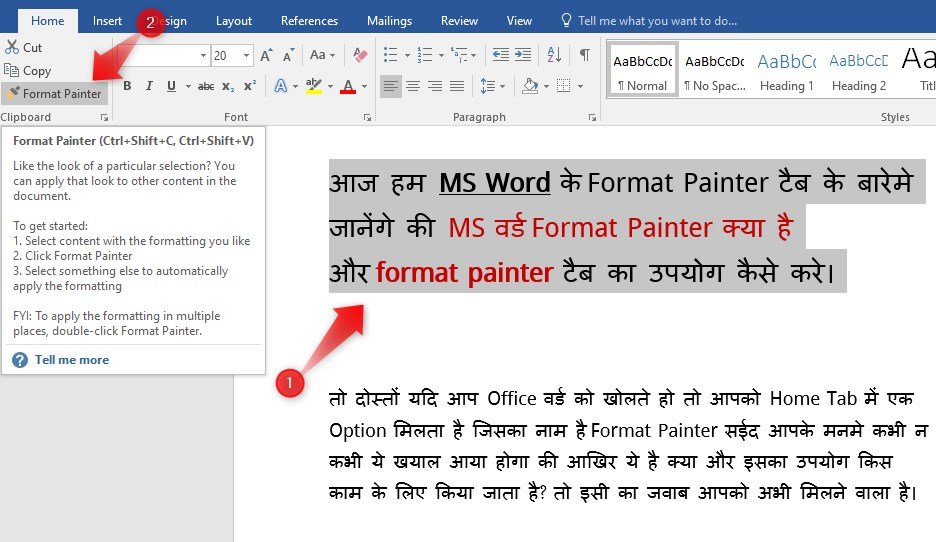Click the blue help question mark icon
936x542 pixels.
[x=20, y=360]
